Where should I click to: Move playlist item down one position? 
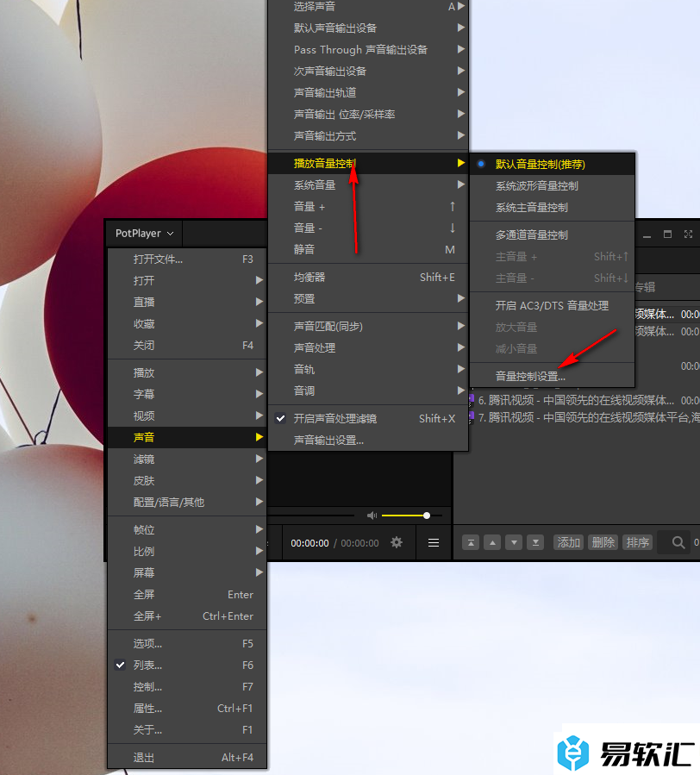514,543
